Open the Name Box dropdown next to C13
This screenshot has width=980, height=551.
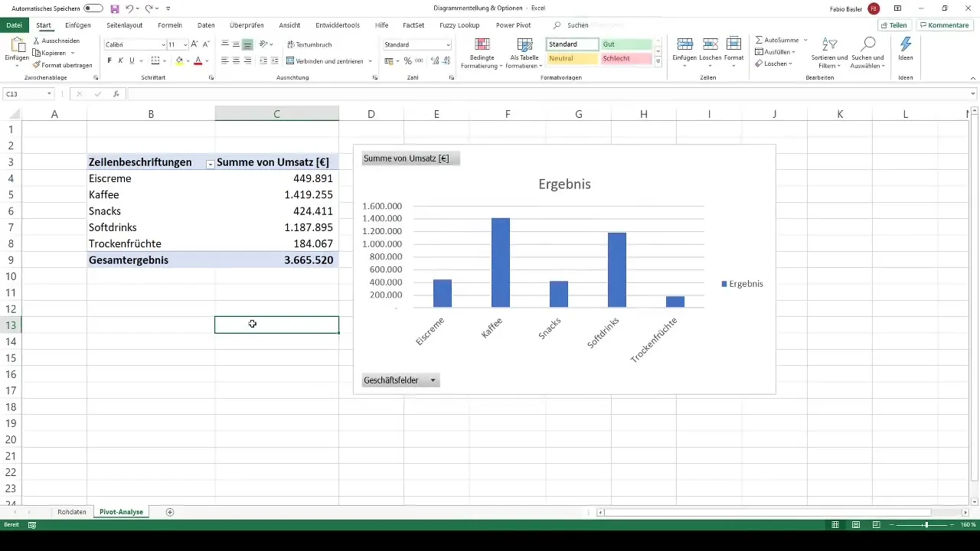[x=50, y=93]
